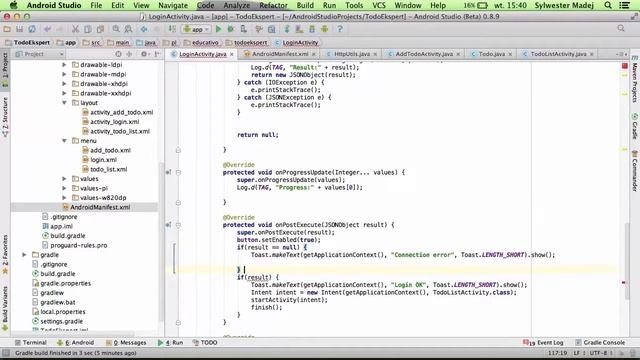Click the Synchronize toolbar icon
This screenshot has width=640, height=360.
click(32, 29)
